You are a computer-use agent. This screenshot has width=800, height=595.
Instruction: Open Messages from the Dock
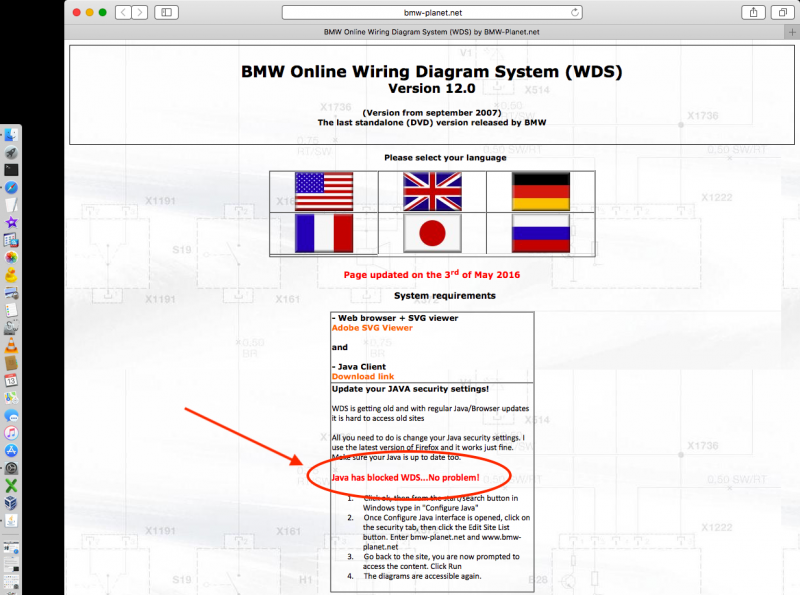click(x=11, y=415)
